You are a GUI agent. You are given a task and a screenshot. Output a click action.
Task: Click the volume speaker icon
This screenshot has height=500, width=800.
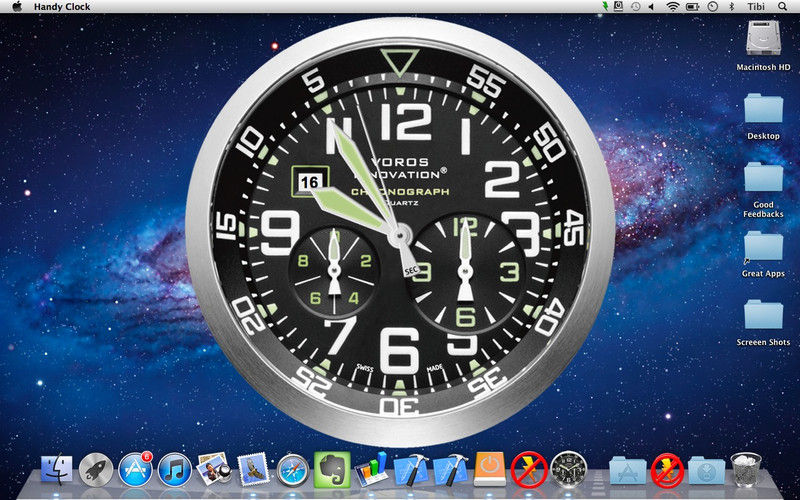[651, 7]
